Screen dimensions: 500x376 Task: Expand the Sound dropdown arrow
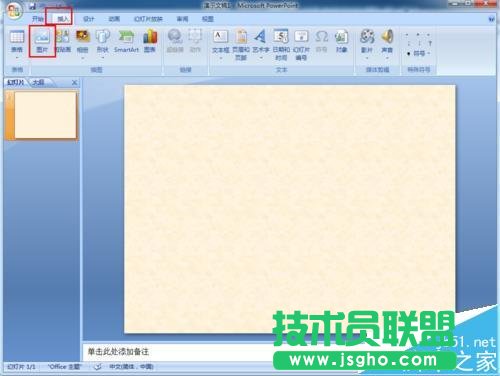(x=387, y=58)
